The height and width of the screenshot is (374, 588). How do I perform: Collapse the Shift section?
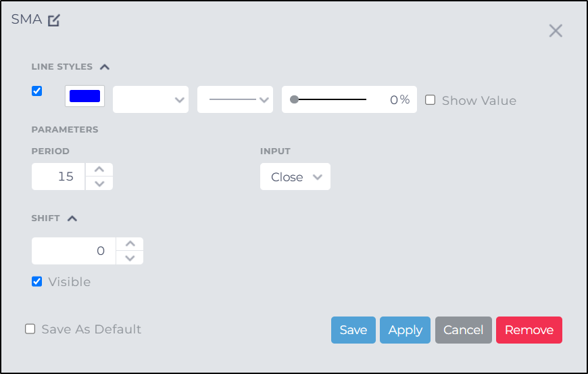(x=72, y=218)
